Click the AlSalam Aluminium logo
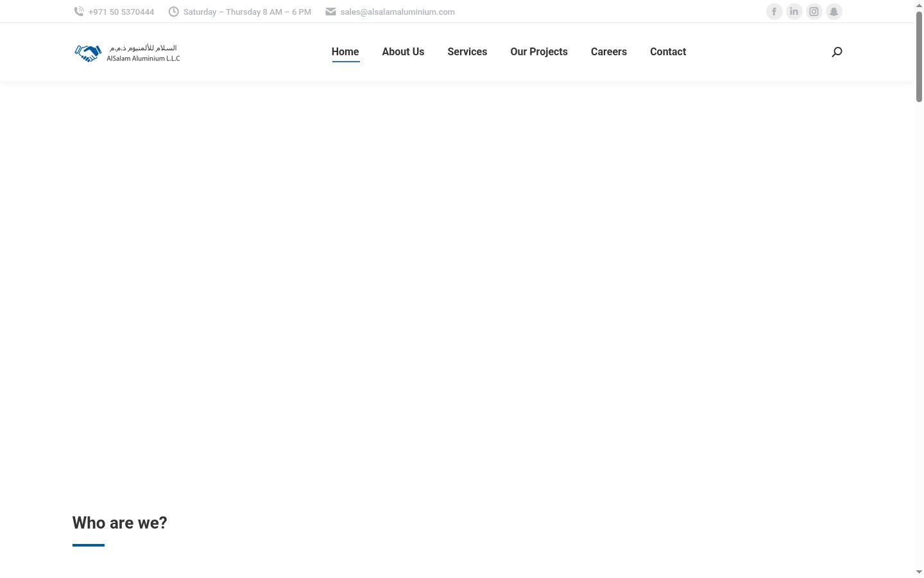Screen dimensions: 924x578 (x=127, y=53)
